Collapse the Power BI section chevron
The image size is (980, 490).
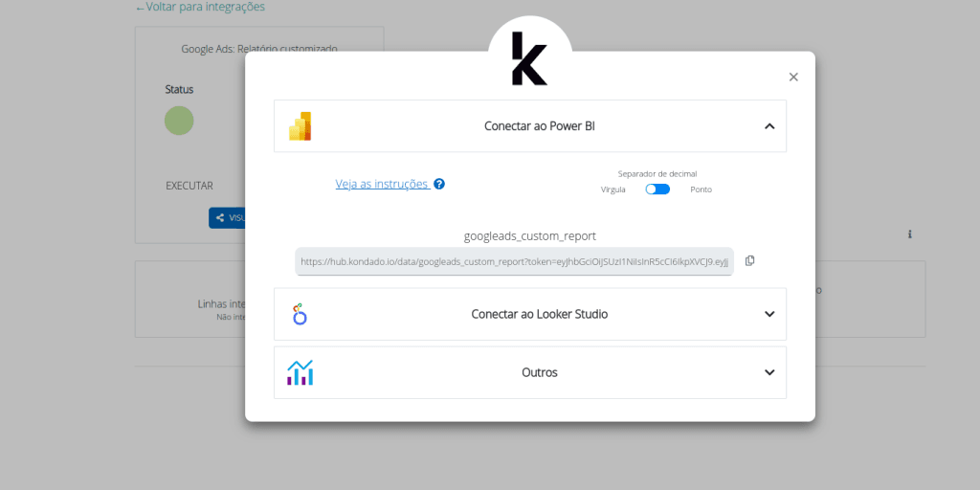click(769, 126)
